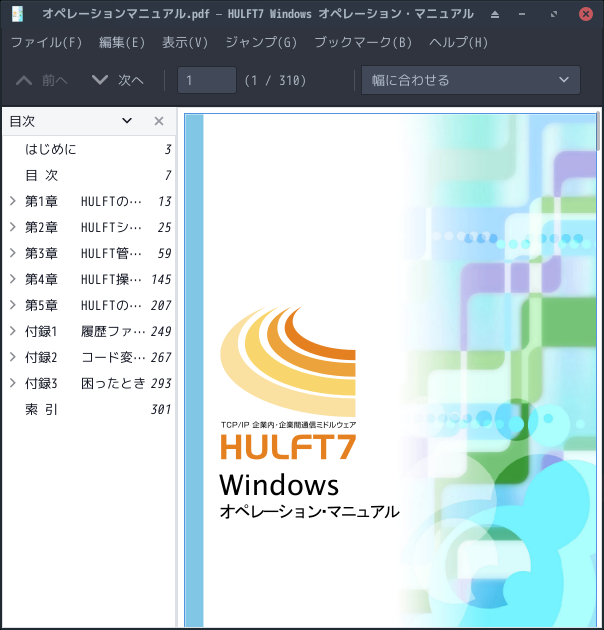Select 第4章 HULFT操… outline row
The width and height of the screenshot is (604, 630).
pyautogui.click(x=90, y=279)
